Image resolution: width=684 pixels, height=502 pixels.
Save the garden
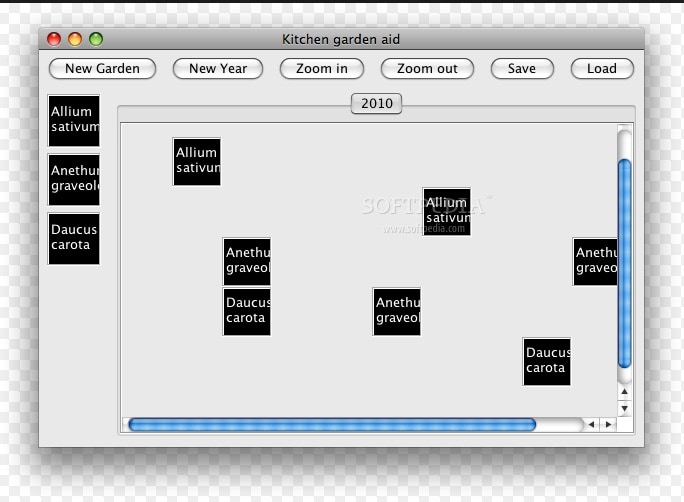pyautogui.click(x=522, y=69)
